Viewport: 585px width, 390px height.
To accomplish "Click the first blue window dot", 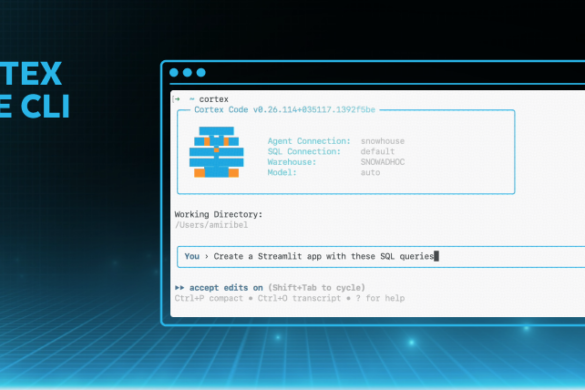I will (174, 72).
